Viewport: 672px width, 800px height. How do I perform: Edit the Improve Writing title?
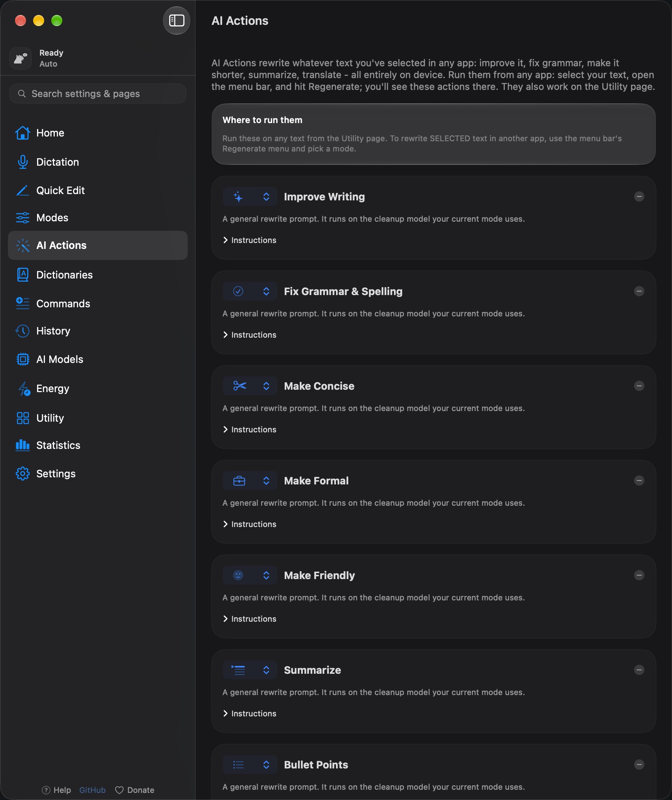pyautogui.click(x=324, y=197)
